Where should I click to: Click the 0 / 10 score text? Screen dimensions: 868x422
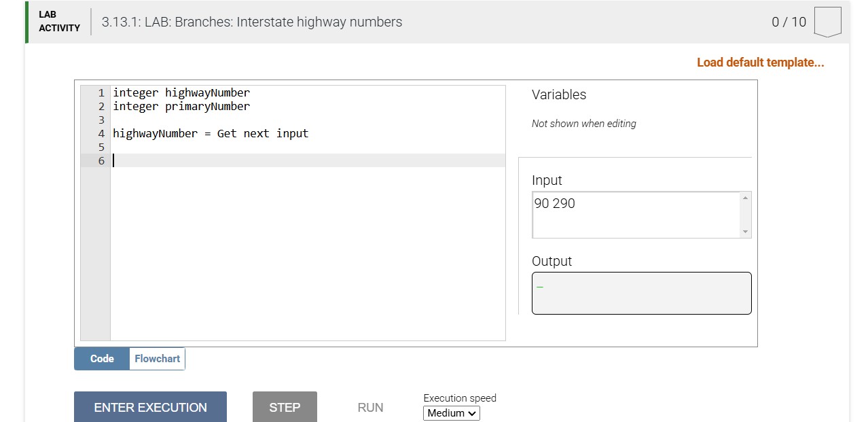click(789, 21)
